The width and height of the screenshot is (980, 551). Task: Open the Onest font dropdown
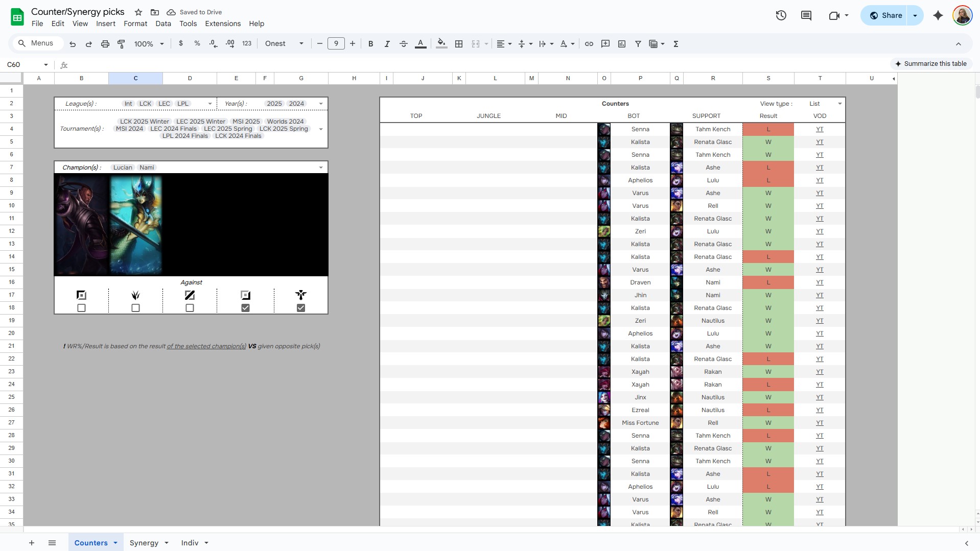pos(284,44)
